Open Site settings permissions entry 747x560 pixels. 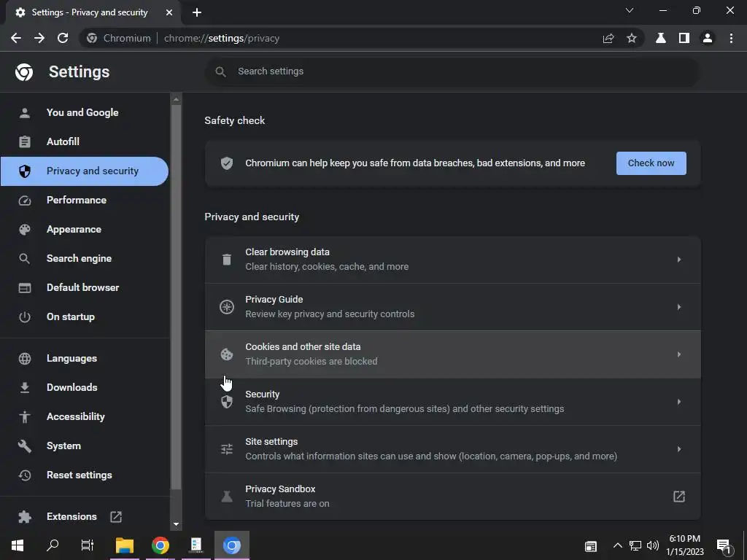452,449
